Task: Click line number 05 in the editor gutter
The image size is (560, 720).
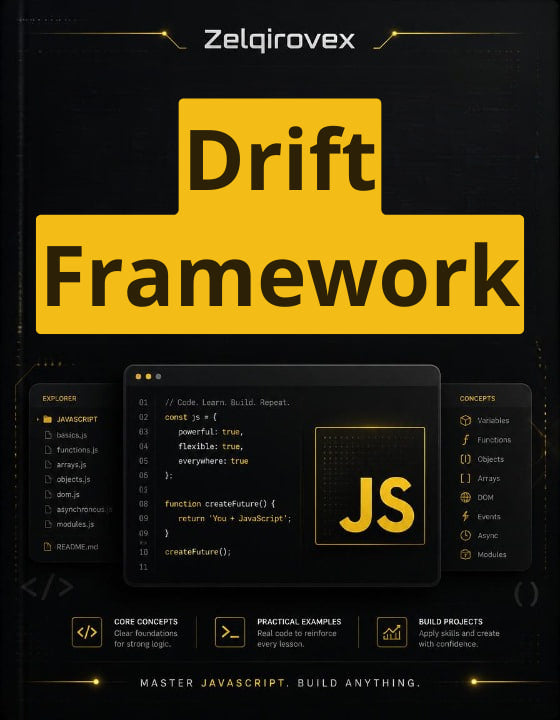Action: pos(143,461)
